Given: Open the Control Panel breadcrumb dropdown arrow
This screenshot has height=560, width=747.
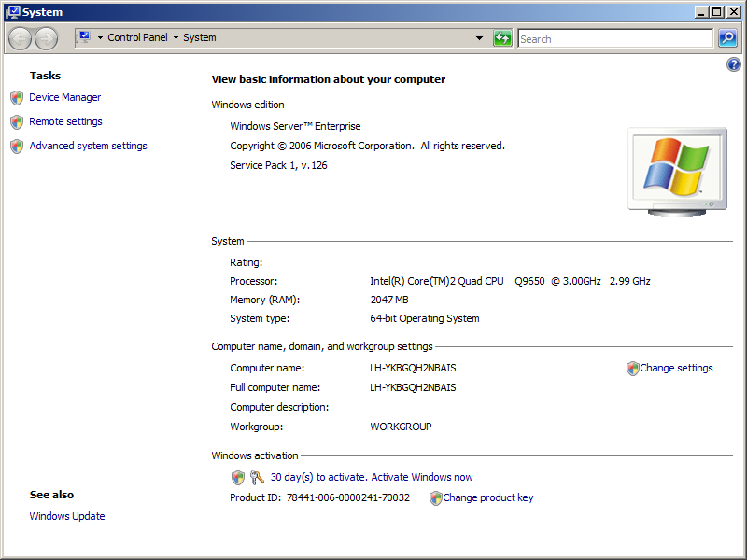Looking at the screenshot, I should [x=174, y=38].
